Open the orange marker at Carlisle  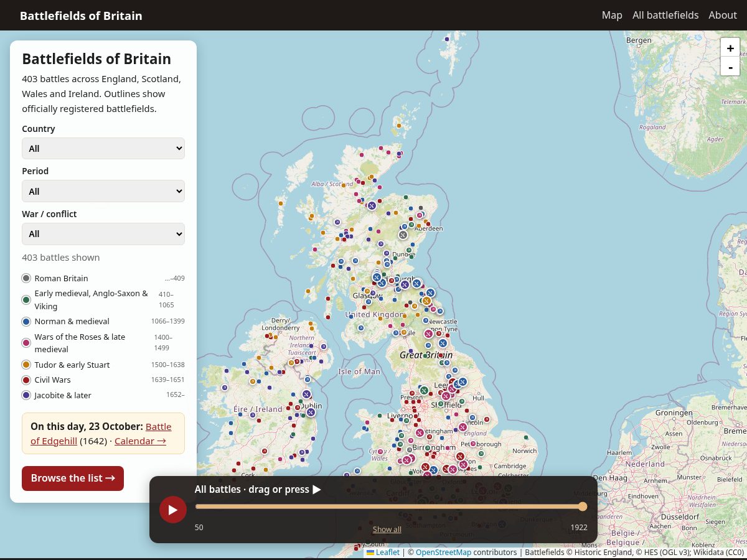404,332
